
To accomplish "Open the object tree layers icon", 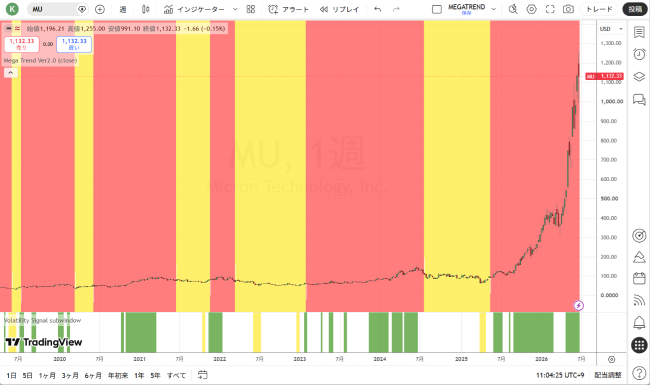I will (639, 77).
